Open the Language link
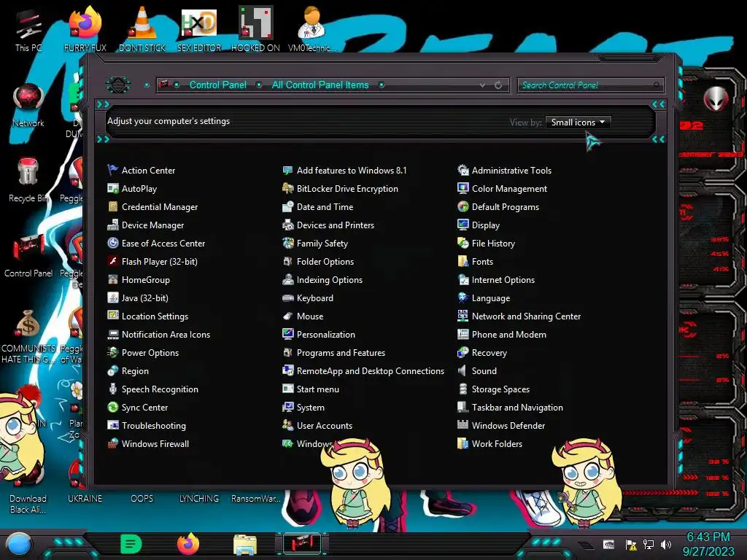The height and width of the screenshot is (560, 747). click(491, 298)
